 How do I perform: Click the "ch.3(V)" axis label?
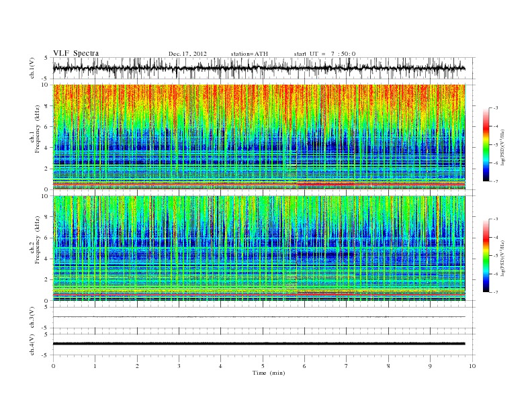pyautogui.click(x=32, y=318)
